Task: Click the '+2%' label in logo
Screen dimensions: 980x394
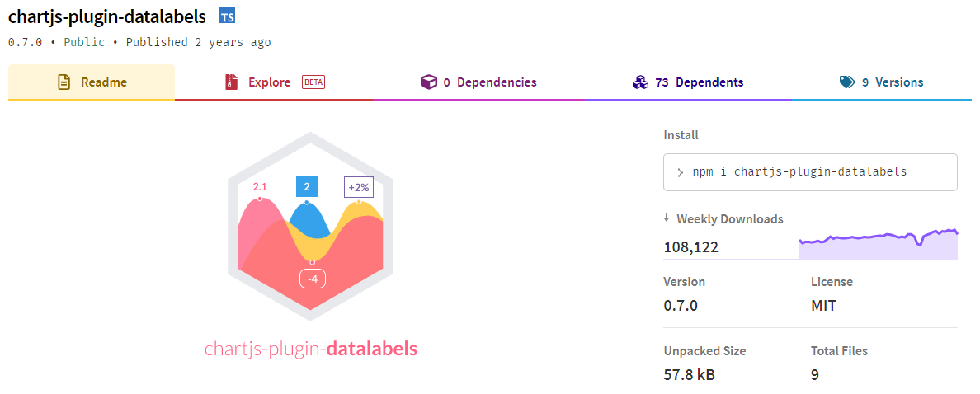Action: 359,187
